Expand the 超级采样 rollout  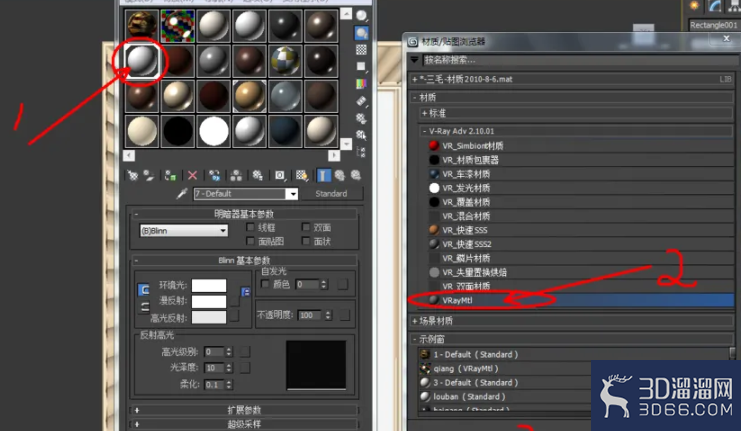coord(244,424)
